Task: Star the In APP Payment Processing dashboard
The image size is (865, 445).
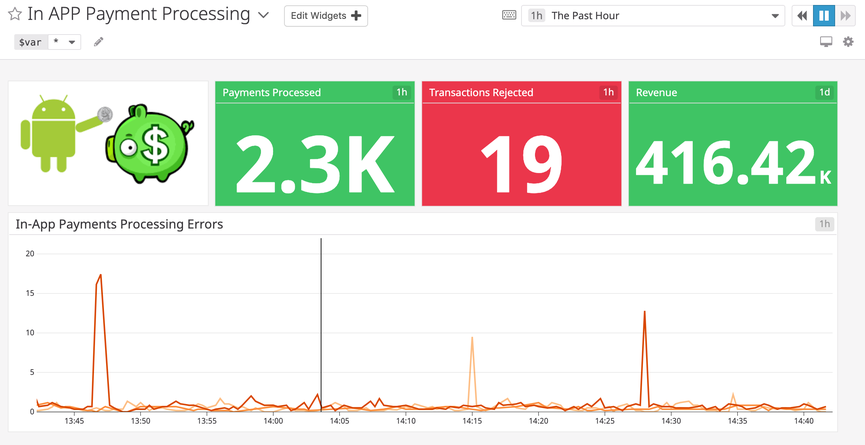Action: [15, 16]
